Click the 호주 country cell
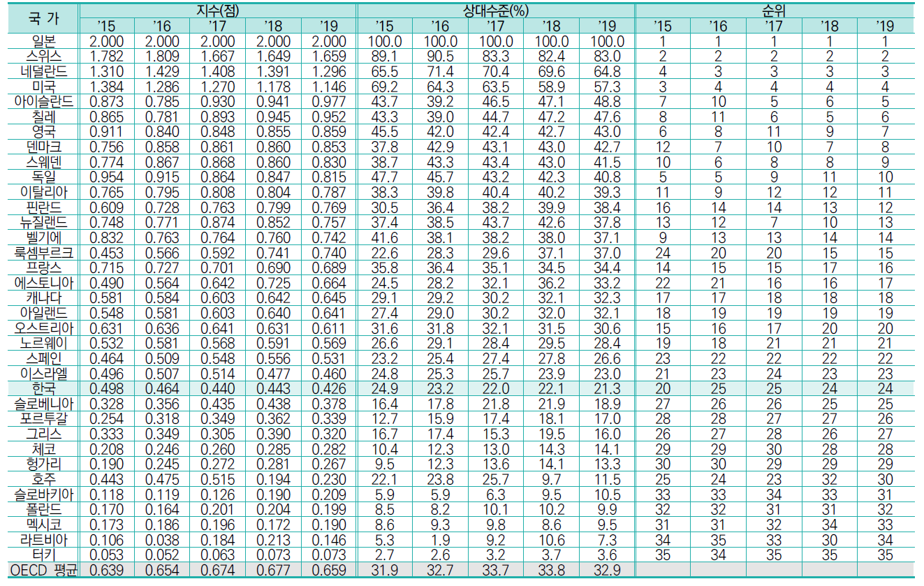Image resolution: width=924 pixels, height=586 pixels. tap(43, 480)
